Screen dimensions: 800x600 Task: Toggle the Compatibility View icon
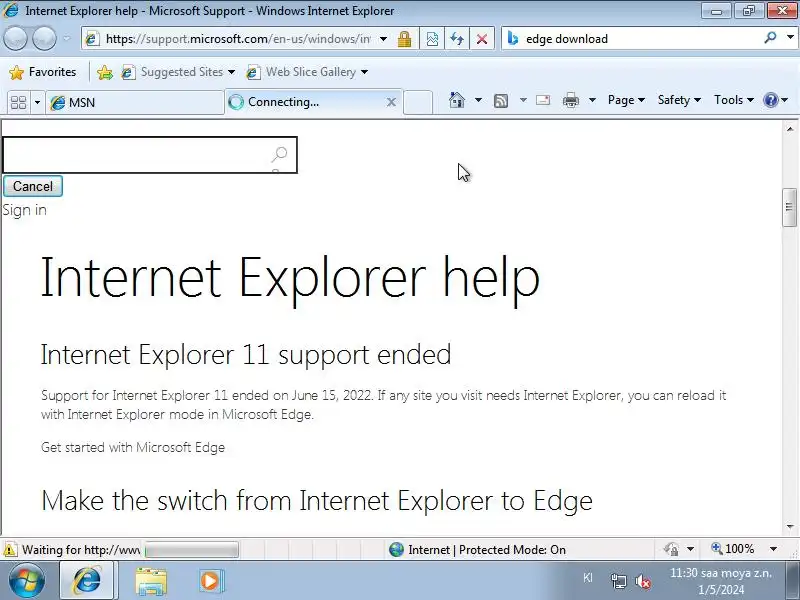[x=432, y=39]
